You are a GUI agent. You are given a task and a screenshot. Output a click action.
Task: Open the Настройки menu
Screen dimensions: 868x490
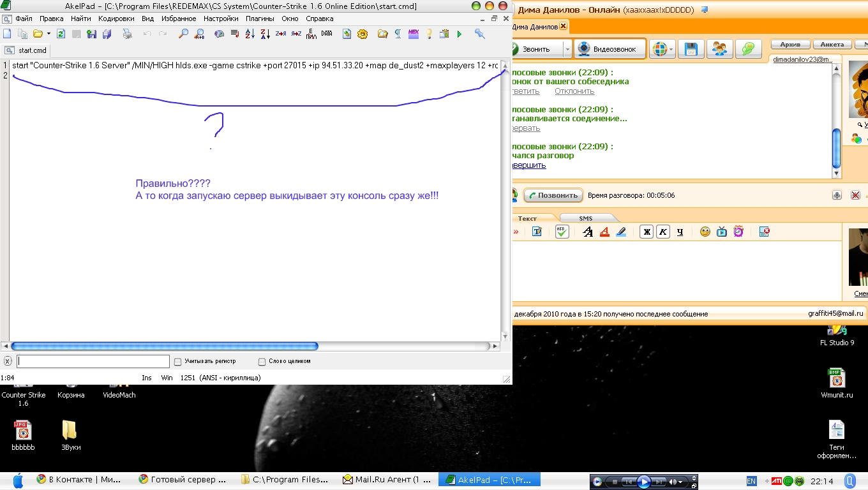point(221,19)
